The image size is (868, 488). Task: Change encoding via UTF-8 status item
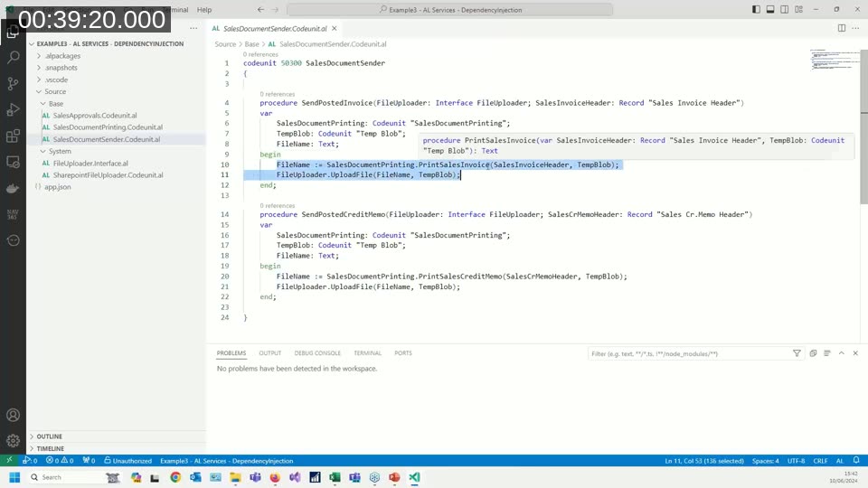click(796, 460)
